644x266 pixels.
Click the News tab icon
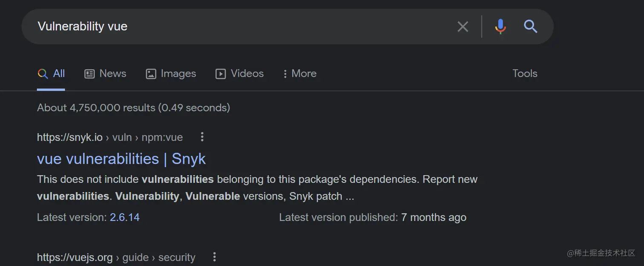click(x=89, y=74)
